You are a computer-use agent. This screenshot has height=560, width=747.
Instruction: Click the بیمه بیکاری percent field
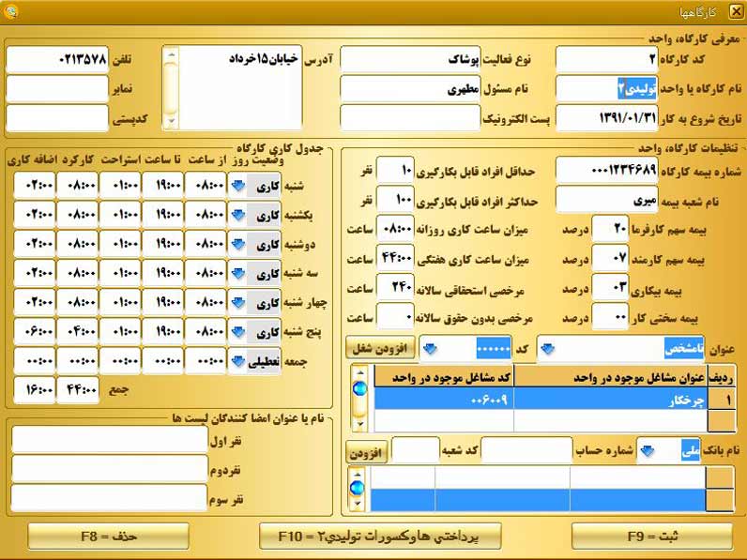pos(610,288)
